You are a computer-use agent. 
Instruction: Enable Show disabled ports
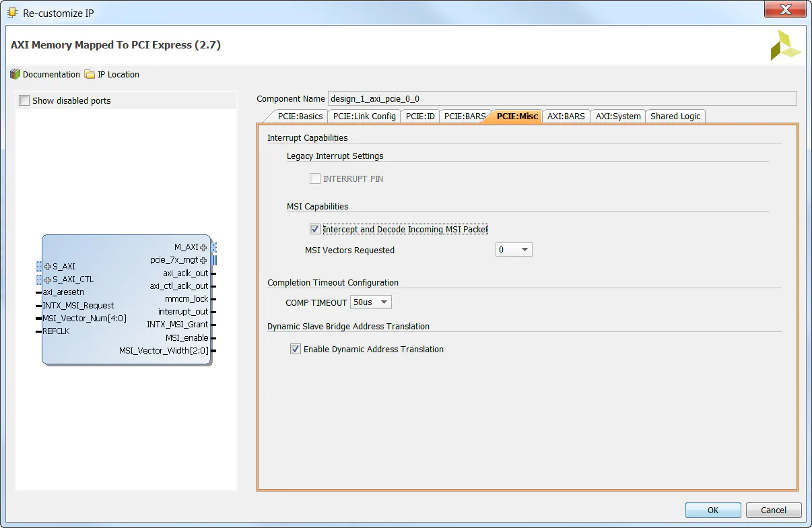tap(24, 100)
